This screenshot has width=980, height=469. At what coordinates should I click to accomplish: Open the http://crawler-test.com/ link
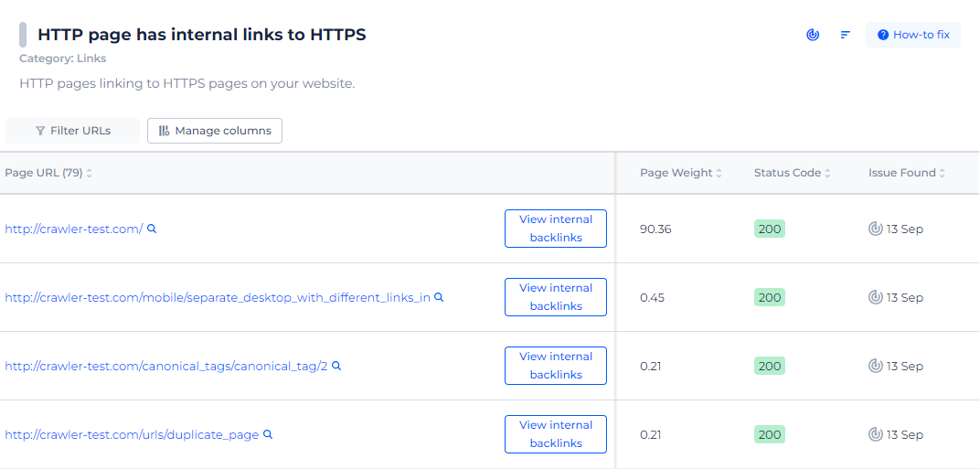tap(74, 229)
